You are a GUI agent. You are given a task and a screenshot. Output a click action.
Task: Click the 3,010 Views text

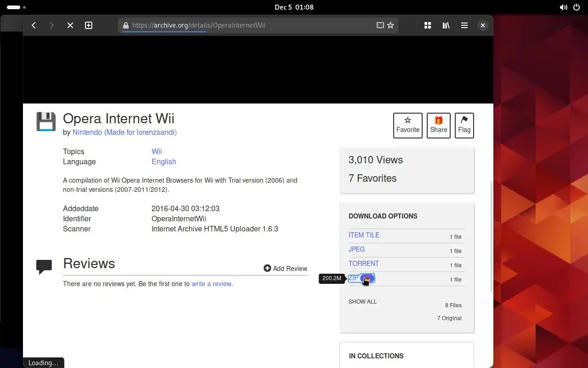coord(376,160)
